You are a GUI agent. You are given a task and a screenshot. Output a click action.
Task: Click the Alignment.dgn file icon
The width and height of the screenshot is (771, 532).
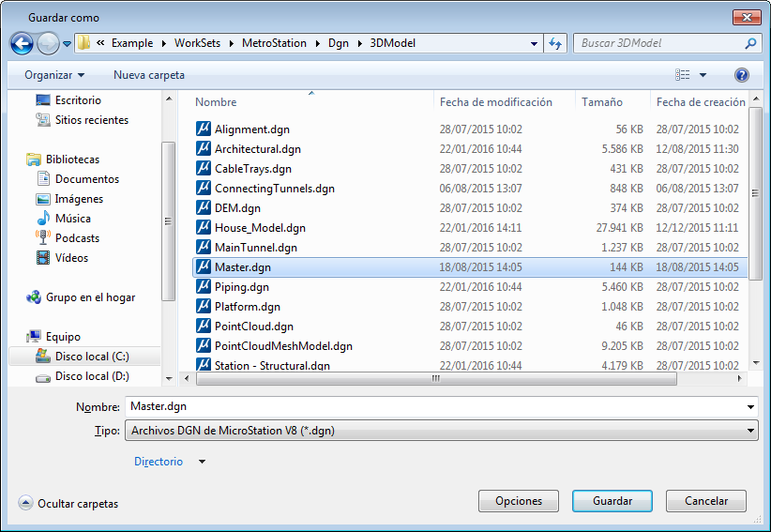click(204, 129)
